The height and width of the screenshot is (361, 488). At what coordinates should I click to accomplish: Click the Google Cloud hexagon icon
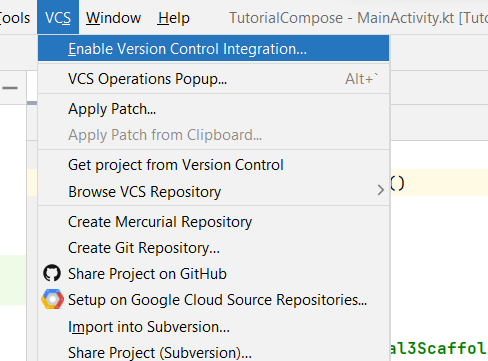click(x=52, y=299)
